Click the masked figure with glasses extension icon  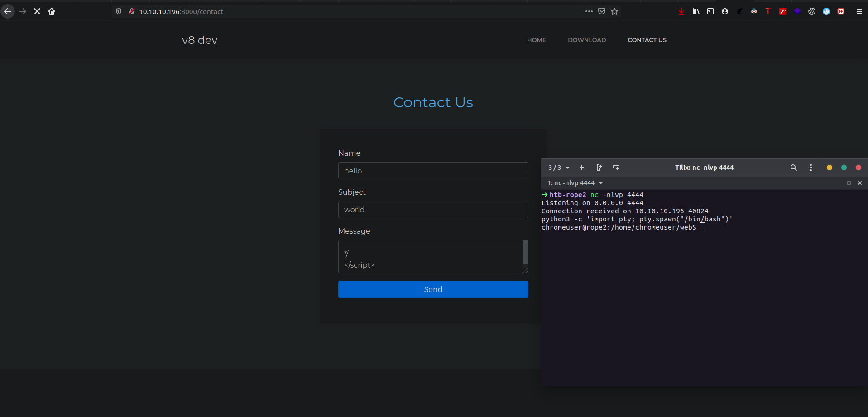coord(754,11)
